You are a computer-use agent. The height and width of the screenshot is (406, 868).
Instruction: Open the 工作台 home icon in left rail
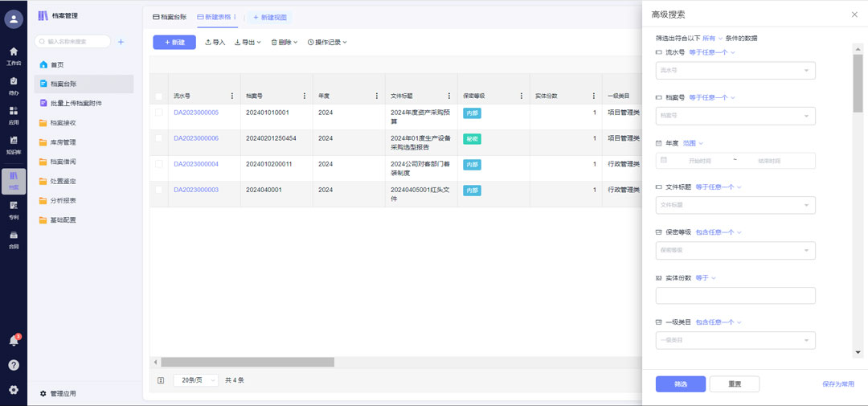coord(13,52)
